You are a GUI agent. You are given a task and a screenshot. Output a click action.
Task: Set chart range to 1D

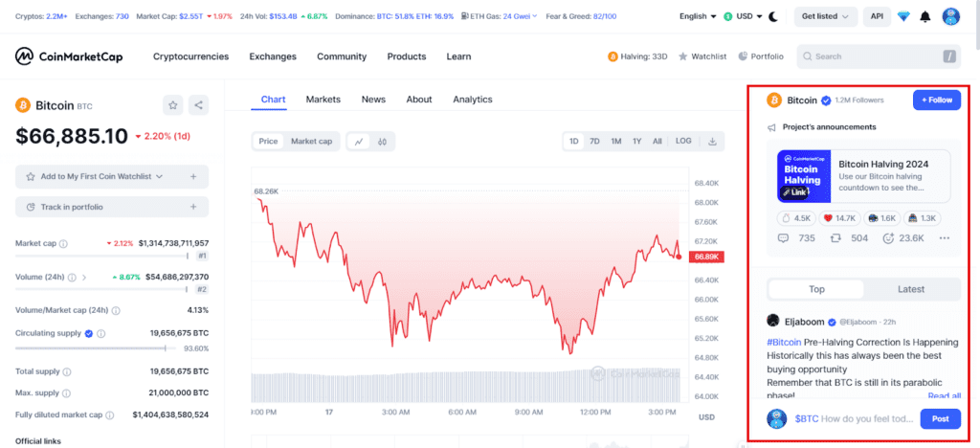coord(574,142)
